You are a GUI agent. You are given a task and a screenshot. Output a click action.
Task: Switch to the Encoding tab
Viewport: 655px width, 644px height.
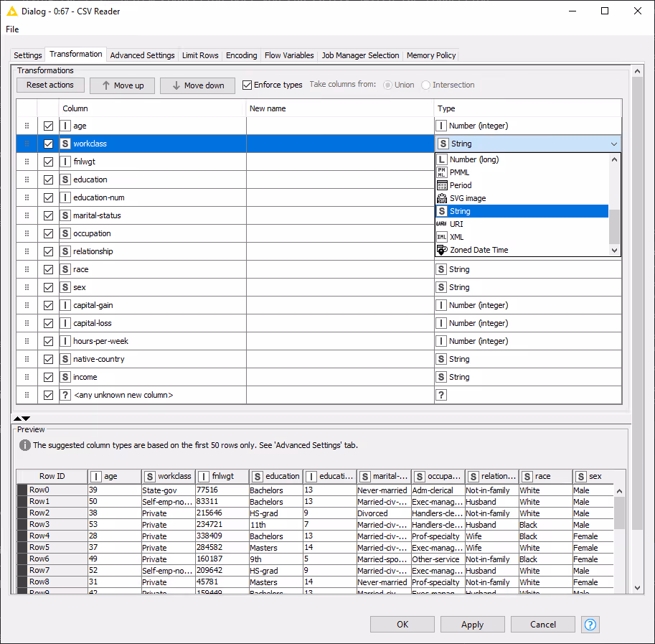coord(242,55)
